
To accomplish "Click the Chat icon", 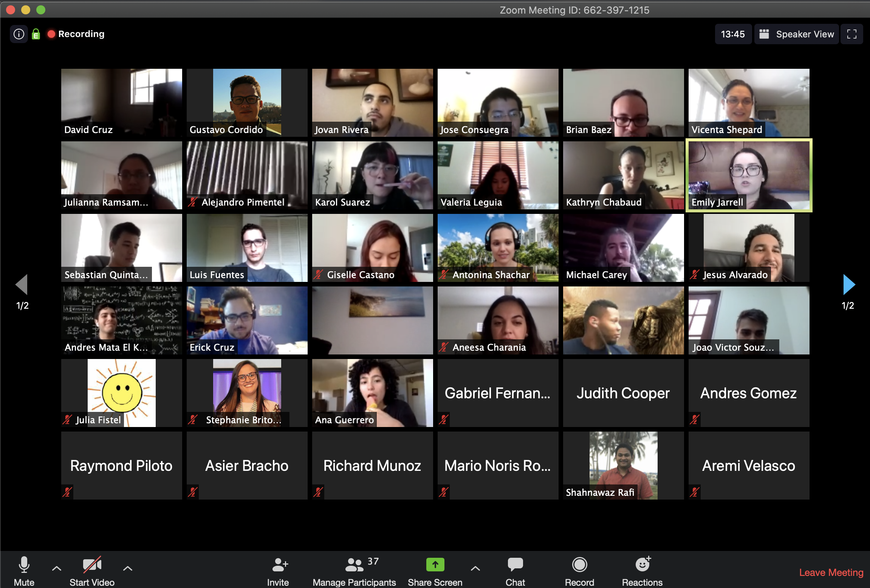I will (x=514, y=563).
